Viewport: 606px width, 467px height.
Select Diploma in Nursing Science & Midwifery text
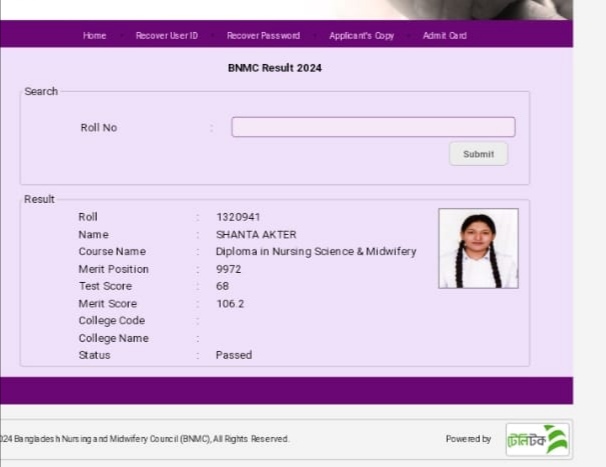(316, 252)
